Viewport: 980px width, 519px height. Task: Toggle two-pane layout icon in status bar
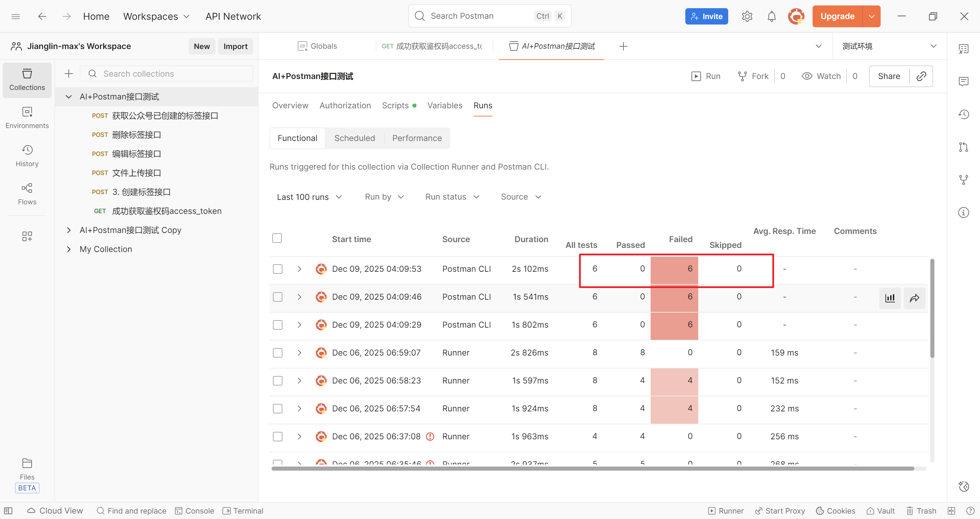coord(951,510)
